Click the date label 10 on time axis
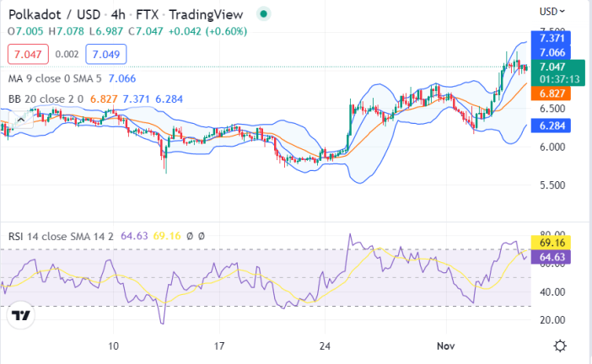This screenshot has width=592, height=364. [113, 346]
